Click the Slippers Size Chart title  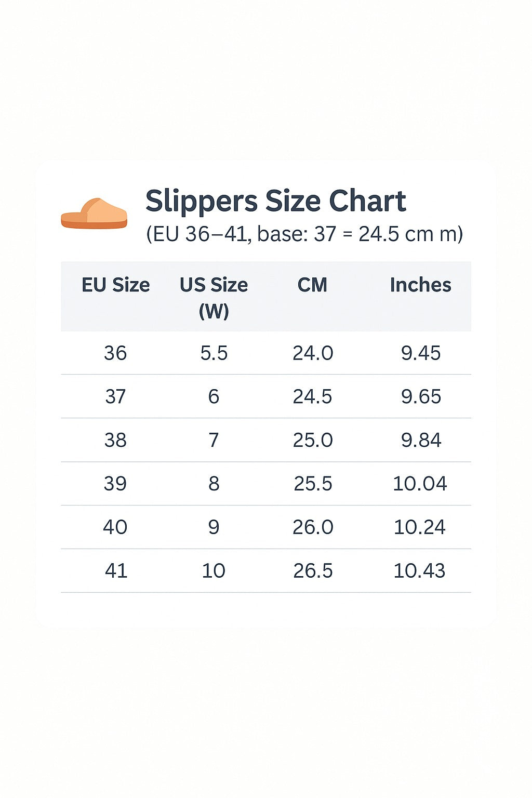click(275, 201)
